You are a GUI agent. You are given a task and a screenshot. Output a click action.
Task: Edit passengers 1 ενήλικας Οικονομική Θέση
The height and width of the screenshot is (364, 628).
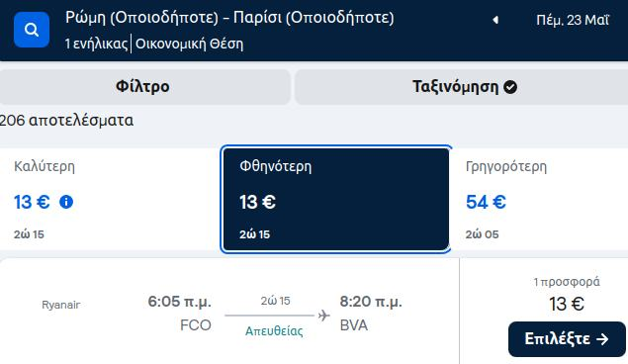click(x=154, y=44)
